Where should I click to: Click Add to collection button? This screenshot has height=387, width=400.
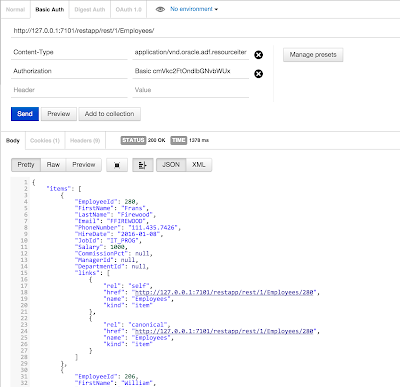109,114
